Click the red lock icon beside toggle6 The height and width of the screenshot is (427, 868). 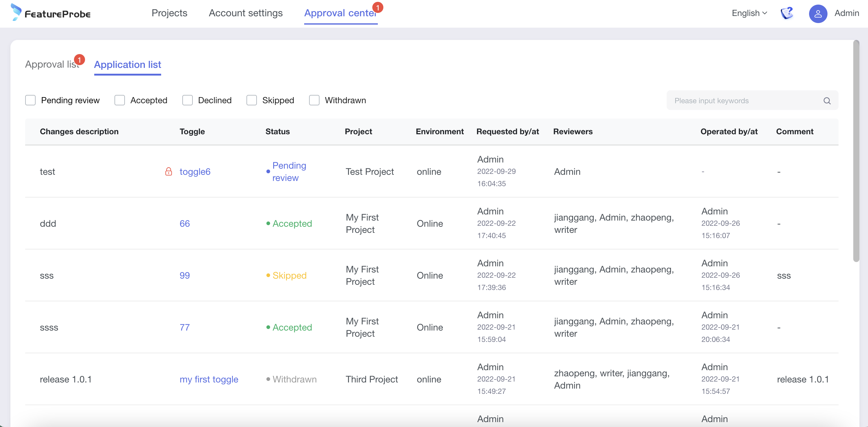point(169,171)
